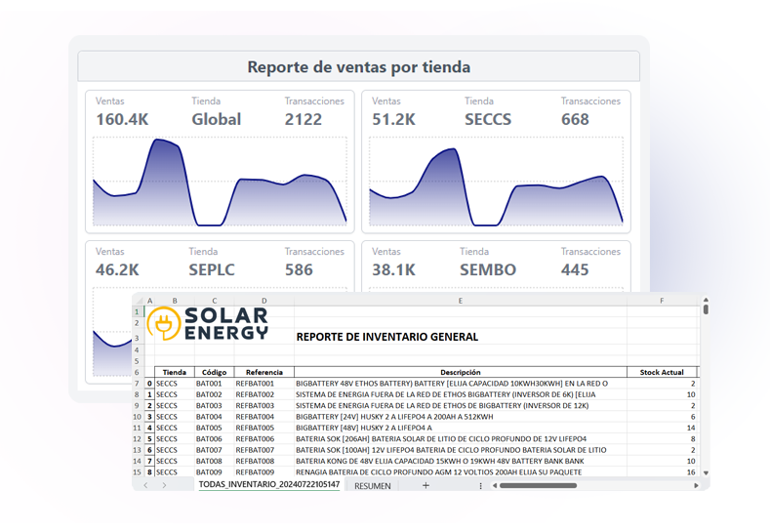The height and width of the screenshot is (532, 770).
Task: Click horizontal scrollbar left arrow
Action: [x=495, y=485]
